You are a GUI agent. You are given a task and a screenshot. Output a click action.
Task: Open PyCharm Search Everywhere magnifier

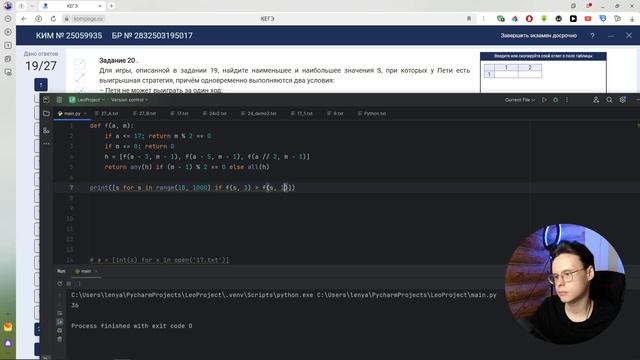tap(609, 100)
